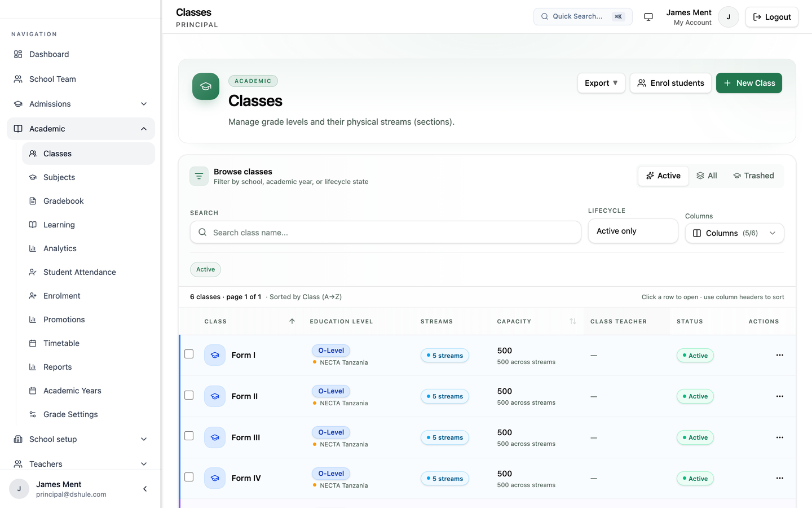The height and width of the screenshot is (508, 812).
Task: Open the Export dropdown
Action: tap(601, 83)
